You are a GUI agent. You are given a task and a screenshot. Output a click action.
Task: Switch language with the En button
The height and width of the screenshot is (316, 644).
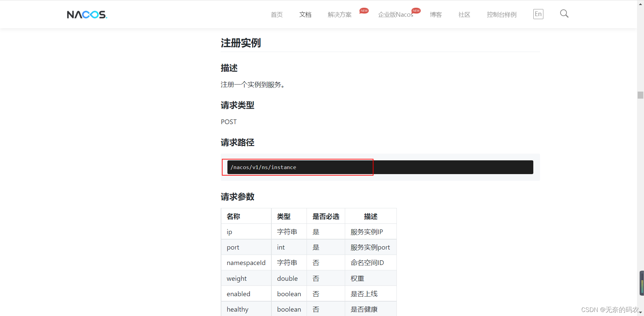coord(538,14)
